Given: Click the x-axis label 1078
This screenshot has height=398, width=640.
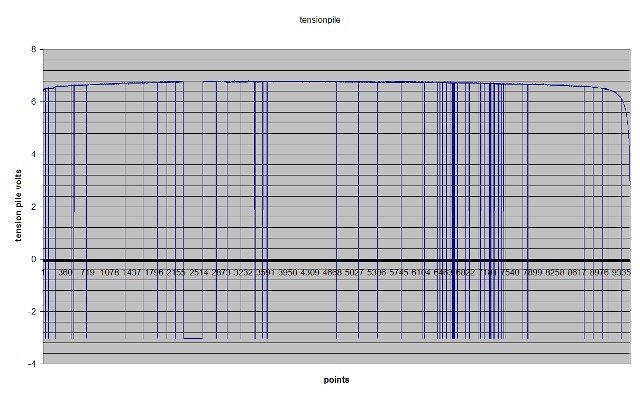Looking at the screenshot, I should point(110,272).
